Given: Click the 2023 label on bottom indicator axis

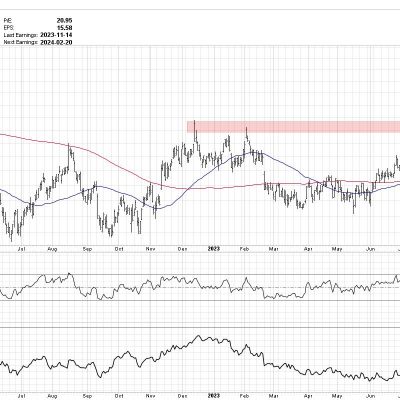Looking at the screenshot, I should coord(214,396).
